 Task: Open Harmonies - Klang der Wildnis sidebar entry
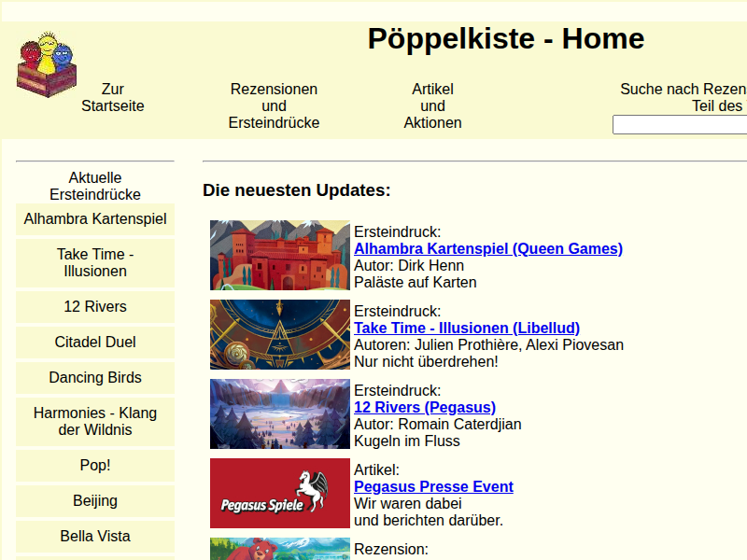[x=95, y=422]
